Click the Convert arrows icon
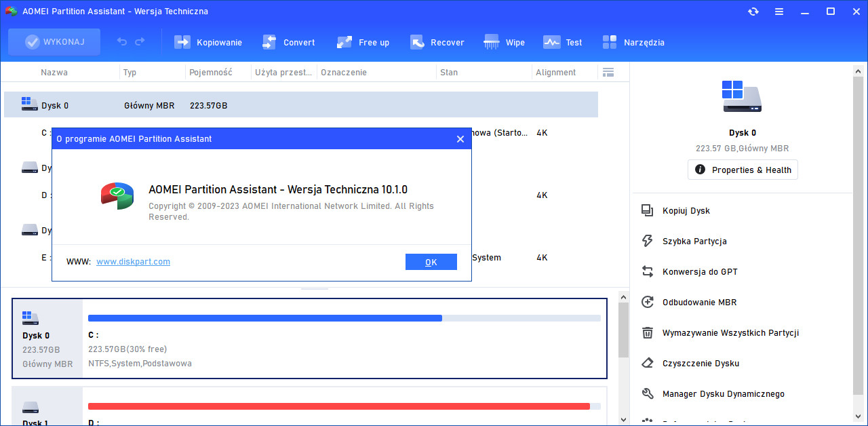The width and height of the screenshot is (868, 426). pyautogui.click(x=269, y=42)
